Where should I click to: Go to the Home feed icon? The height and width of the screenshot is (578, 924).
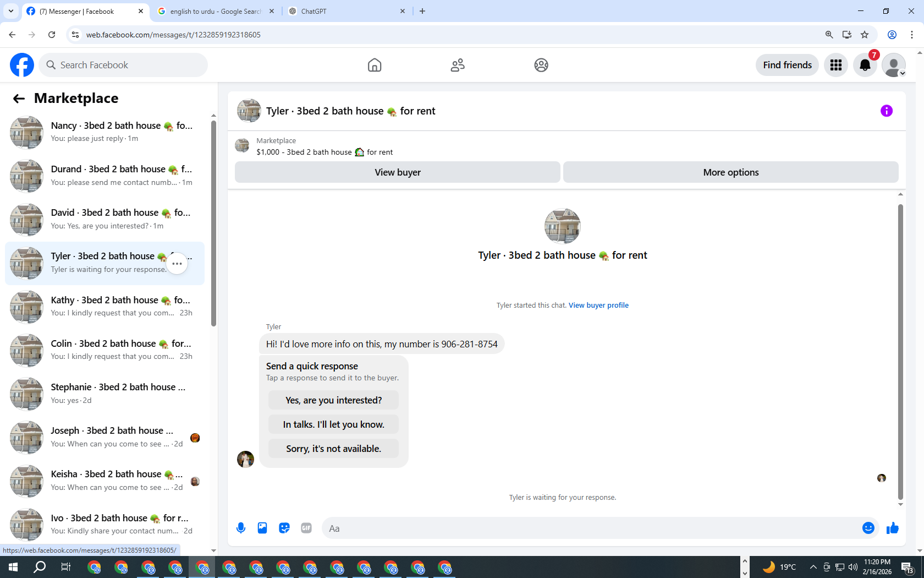pos(375,65)
